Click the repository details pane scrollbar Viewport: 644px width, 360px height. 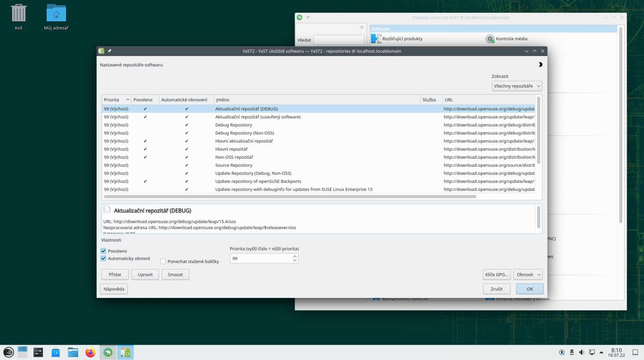[539, 217]
